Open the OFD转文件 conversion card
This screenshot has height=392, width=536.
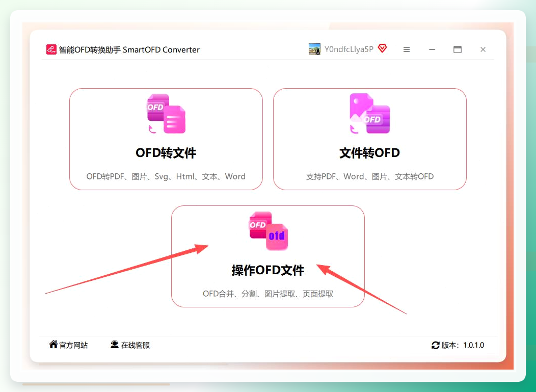166,139
